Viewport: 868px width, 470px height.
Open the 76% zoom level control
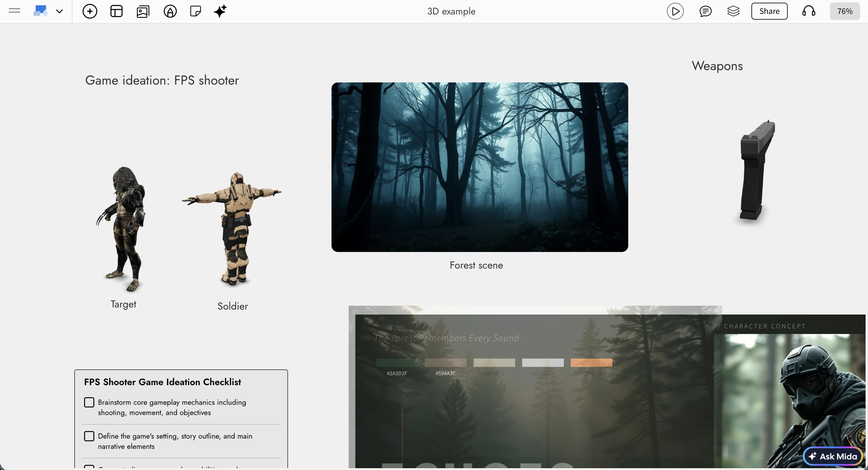845,11
